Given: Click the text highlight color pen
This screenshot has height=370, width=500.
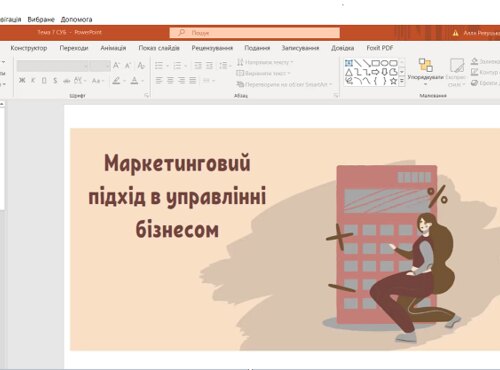Looking at the screenshot, I should (116, 80).
